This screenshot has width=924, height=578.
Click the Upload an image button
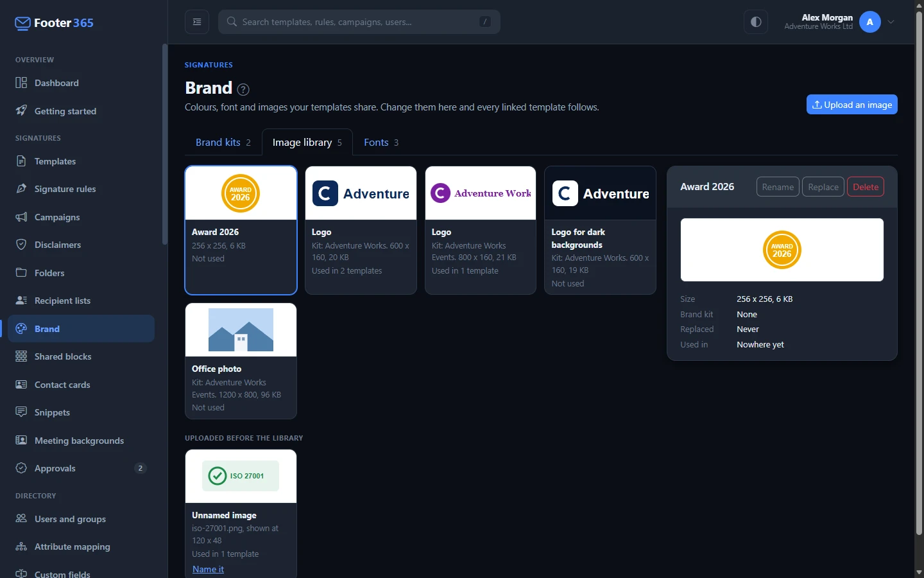(852, 105)
